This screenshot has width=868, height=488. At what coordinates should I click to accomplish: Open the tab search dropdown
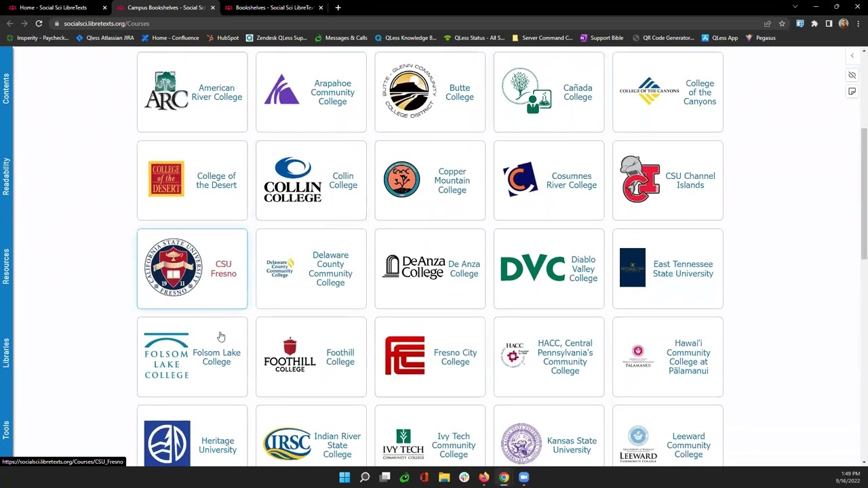click(795, 7)
